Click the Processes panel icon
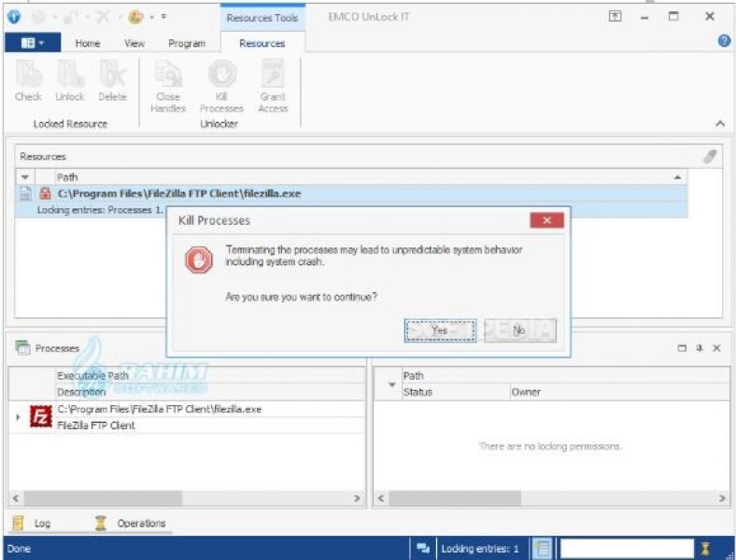The image size is (736, 560). pyautogui.click(x=22, y=348)
